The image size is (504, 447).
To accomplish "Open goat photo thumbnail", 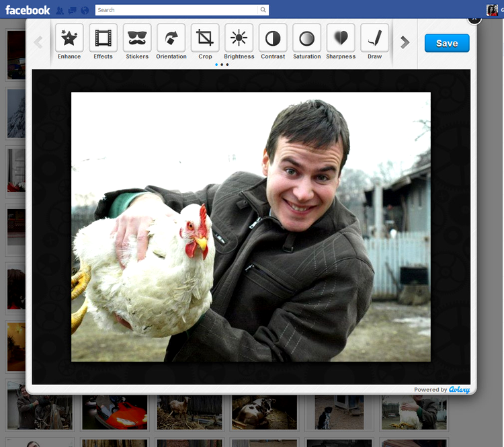I will tap(190, 412).
